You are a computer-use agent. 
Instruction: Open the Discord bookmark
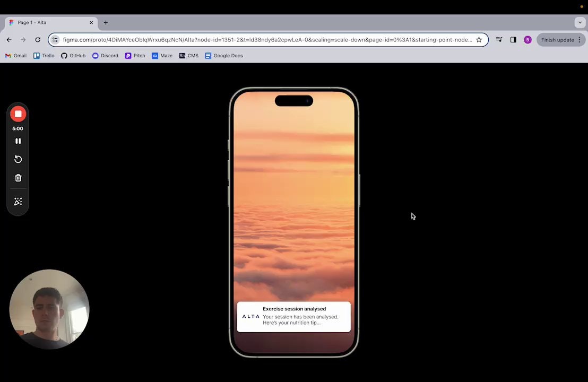pos(105,56)
